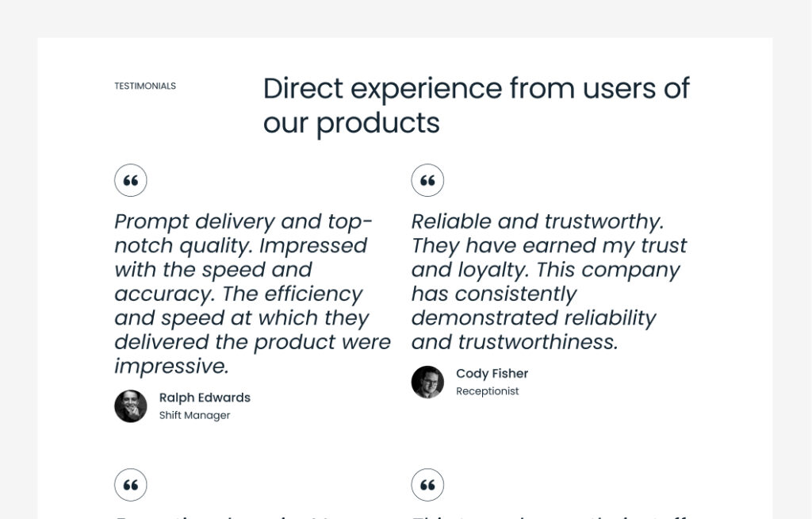812x519 pixels.
Task: Click the quote icon above Cody Fisher's testimonial
Action: coord(427,181)
